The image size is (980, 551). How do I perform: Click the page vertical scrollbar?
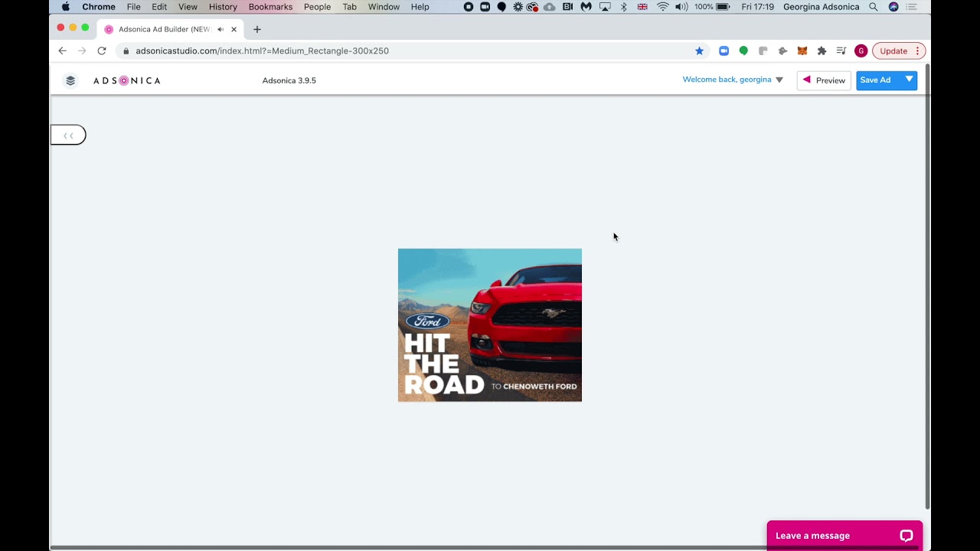(x=928, y=287)
